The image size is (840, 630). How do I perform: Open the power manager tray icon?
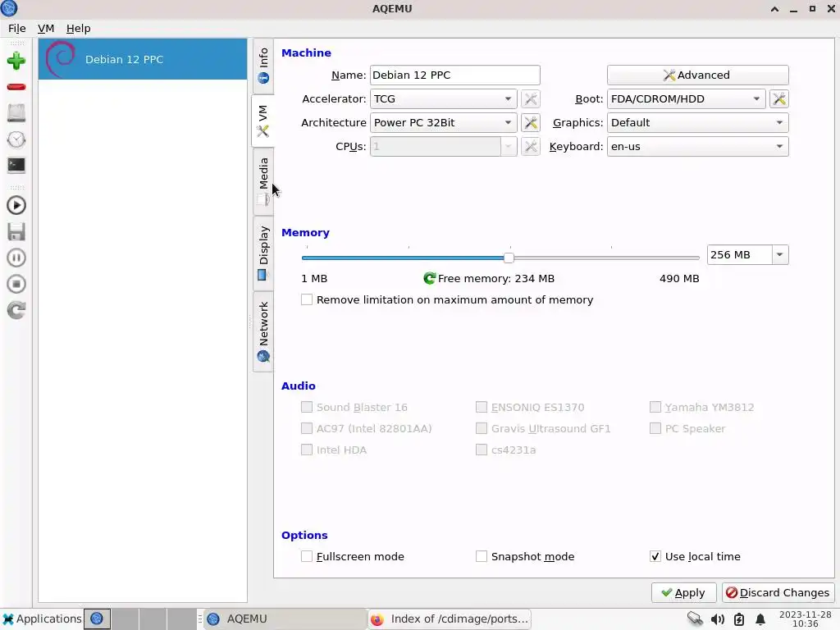(x=739, y=619)
